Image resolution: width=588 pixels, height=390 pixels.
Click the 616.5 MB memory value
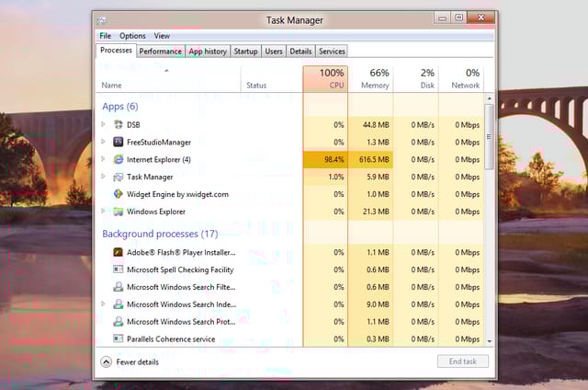pos(370,159)
